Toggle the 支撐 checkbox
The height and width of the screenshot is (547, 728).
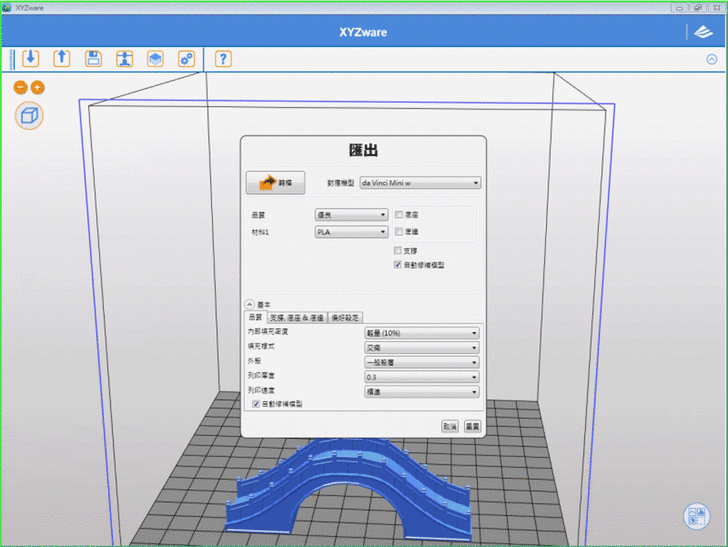pyautogui.click(x=399, y=249)
